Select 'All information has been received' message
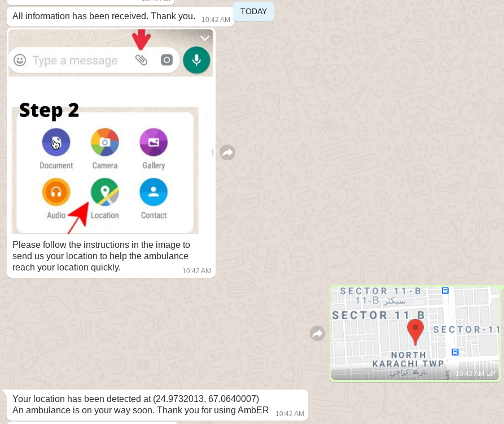 pos(104,16)
